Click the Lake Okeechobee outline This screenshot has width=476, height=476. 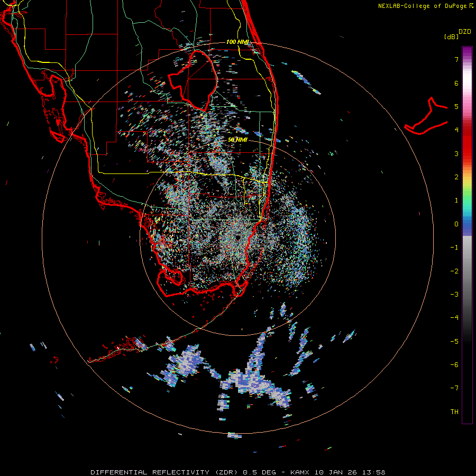(x=193, y=81)
